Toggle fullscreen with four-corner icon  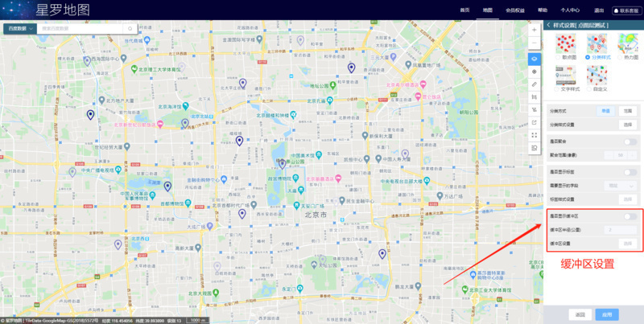[x=534, y=135]
